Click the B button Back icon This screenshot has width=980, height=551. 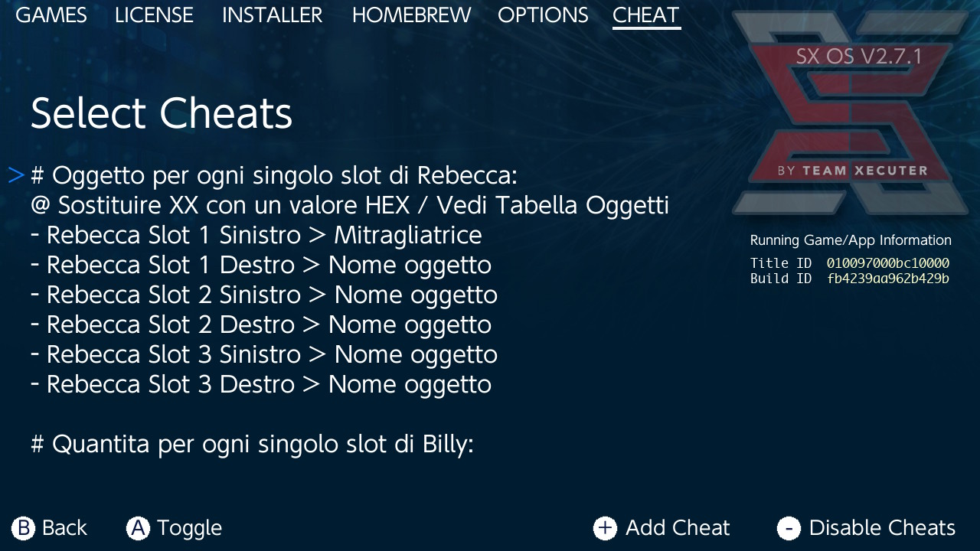coord(24,528)
